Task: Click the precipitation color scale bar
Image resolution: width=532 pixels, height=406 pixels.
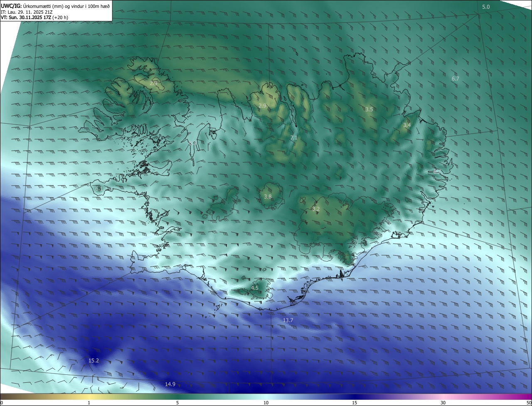Action: pos(266,396)
